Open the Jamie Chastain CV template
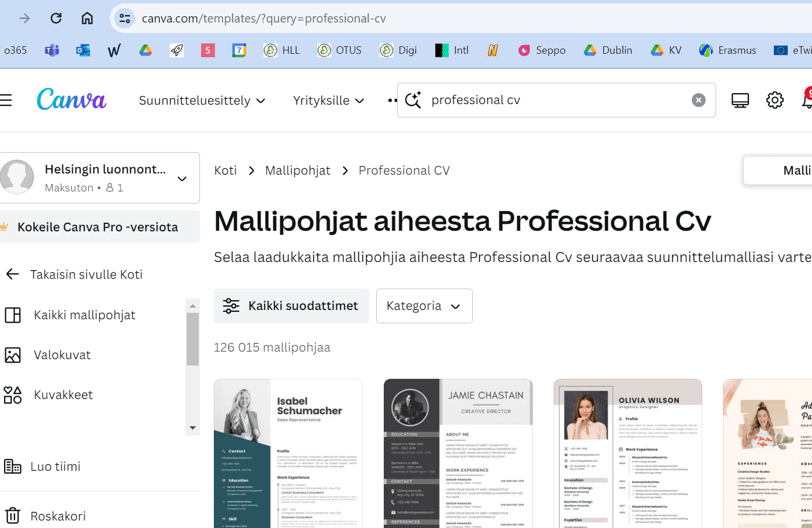This screenshot has width=812, height=528. tap(458, 453)
